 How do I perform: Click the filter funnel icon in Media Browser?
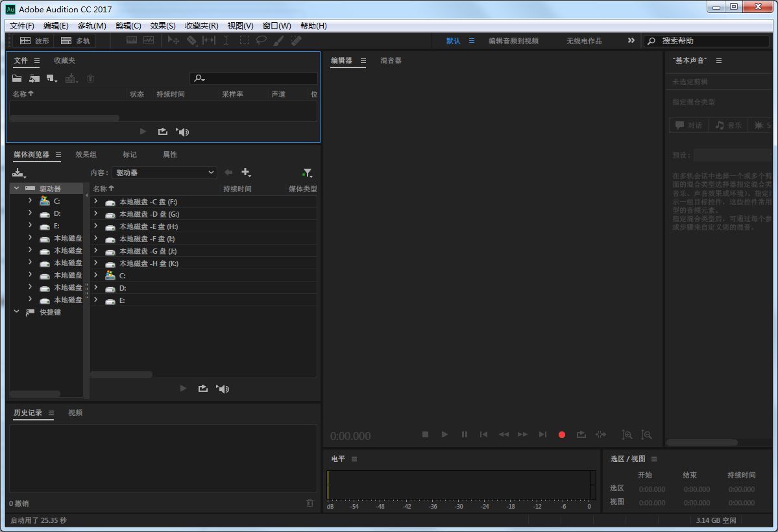point(307,173)
